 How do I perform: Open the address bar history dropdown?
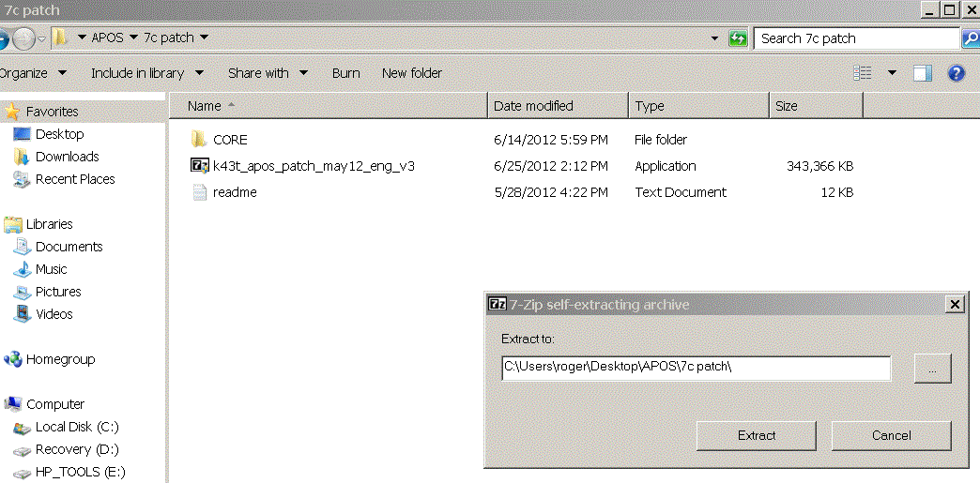tap(715, 38)
